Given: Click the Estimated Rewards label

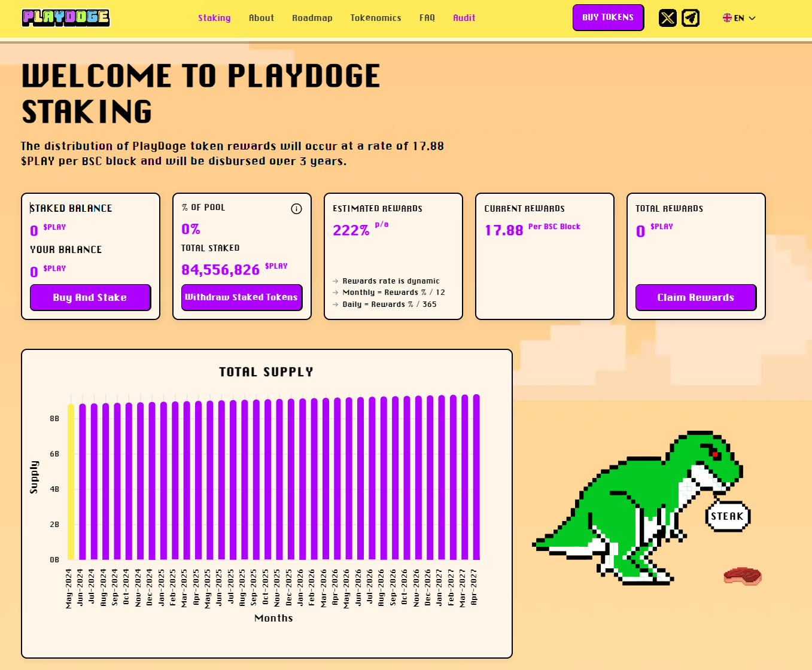Looking at the screenshot, I should pyautogui.click(x=378, y=209).
